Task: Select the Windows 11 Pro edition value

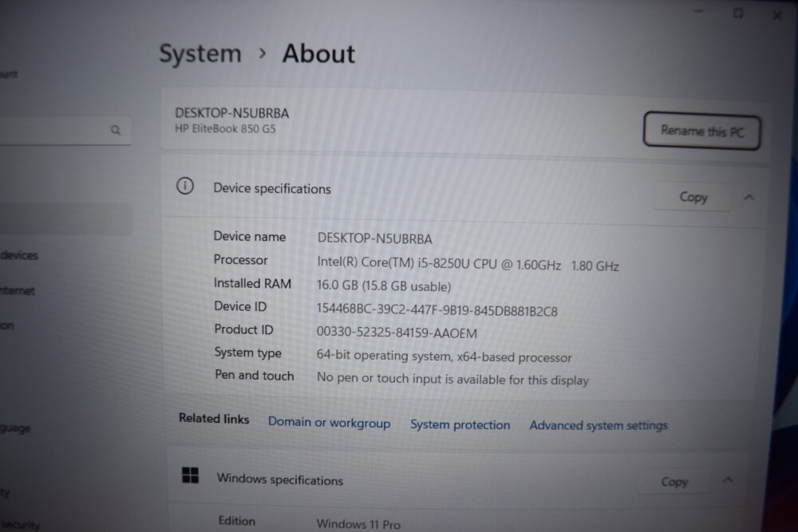Action: [x=358, y=524]
